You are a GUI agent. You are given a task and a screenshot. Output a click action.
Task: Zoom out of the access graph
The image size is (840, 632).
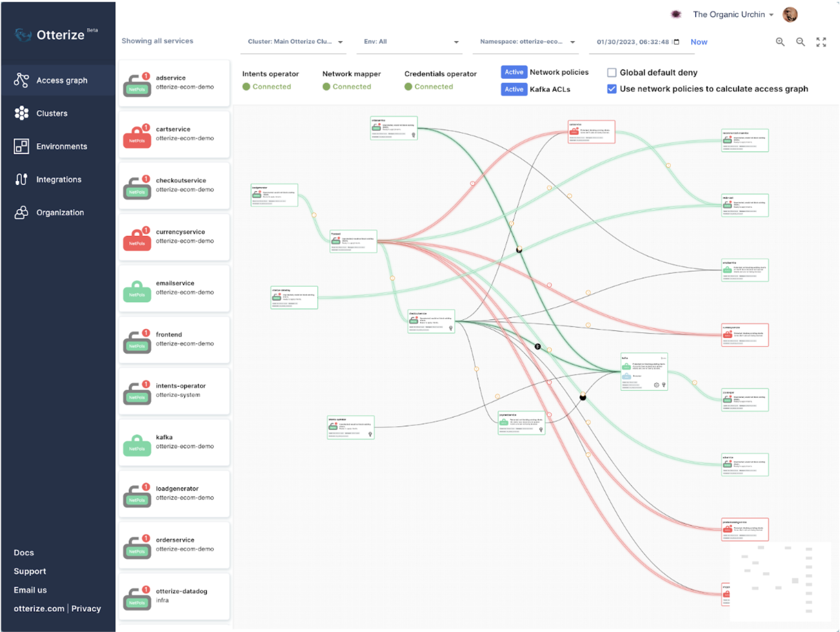coord(801,42)
